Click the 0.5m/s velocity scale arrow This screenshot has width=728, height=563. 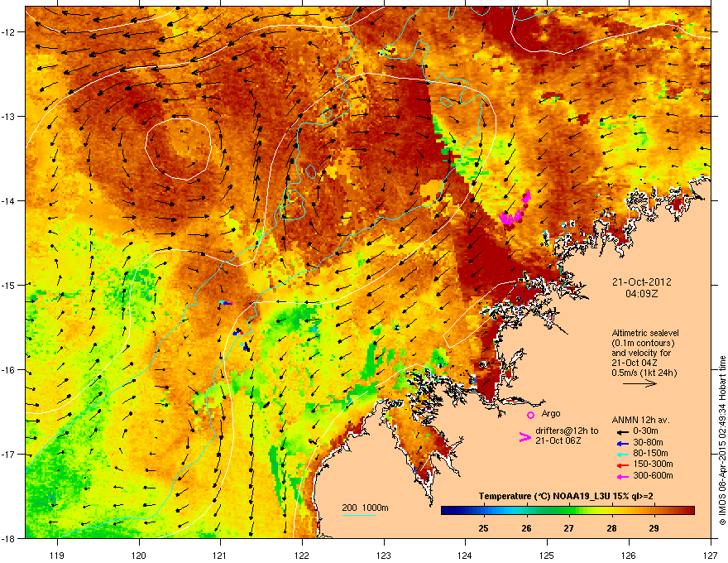[639, 383]
